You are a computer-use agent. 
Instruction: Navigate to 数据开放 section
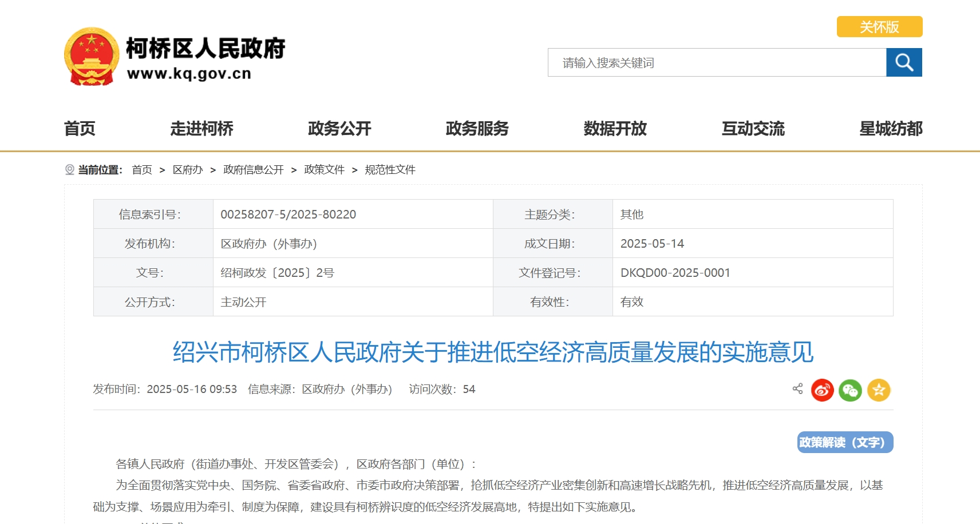coord(615,129)
